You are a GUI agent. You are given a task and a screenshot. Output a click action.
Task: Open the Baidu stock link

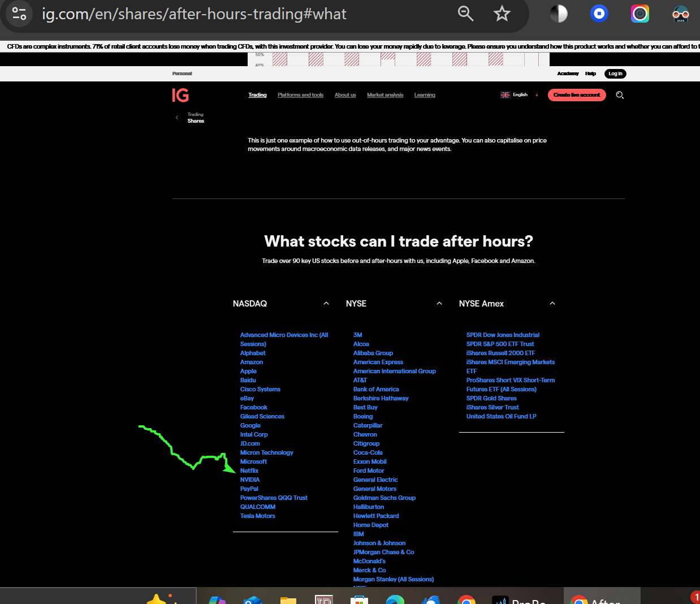tap(248, 380)
